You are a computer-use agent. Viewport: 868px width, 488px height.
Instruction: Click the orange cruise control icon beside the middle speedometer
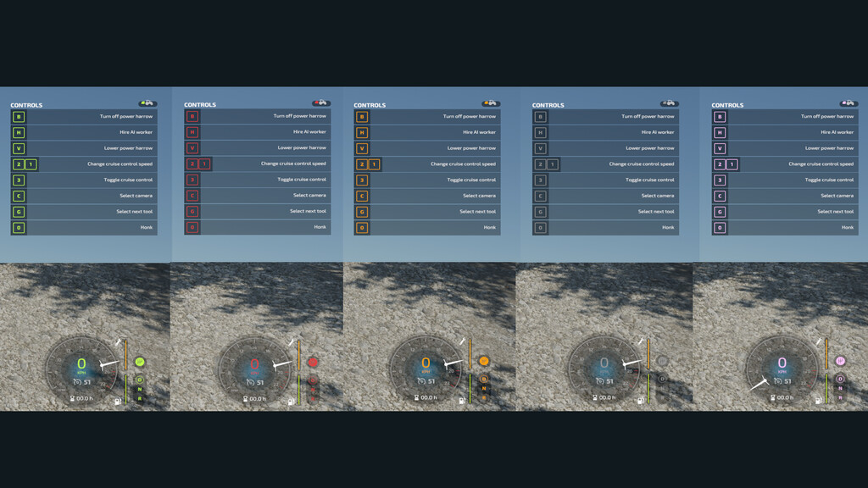coord(483,361)
